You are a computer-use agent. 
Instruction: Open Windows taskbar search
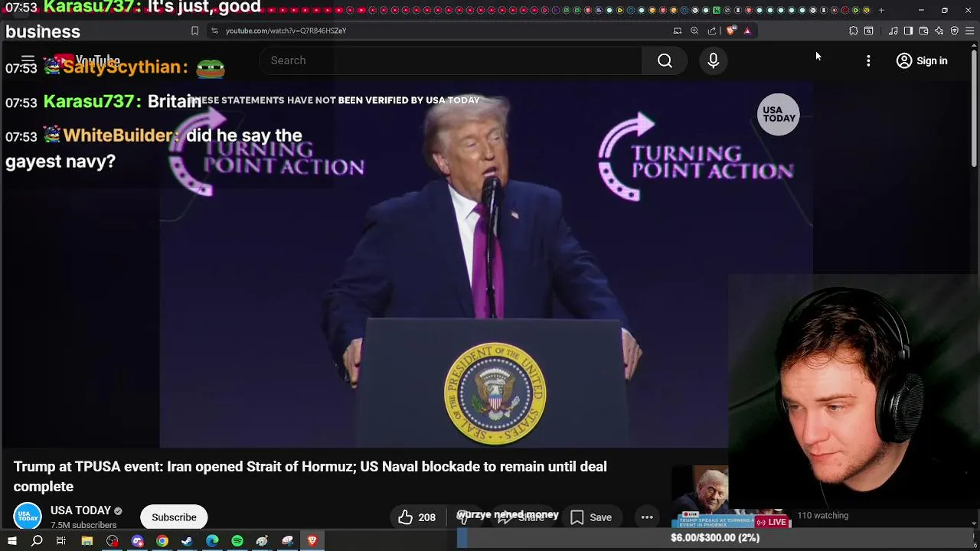pyautogui.click(x=37, y=541)
